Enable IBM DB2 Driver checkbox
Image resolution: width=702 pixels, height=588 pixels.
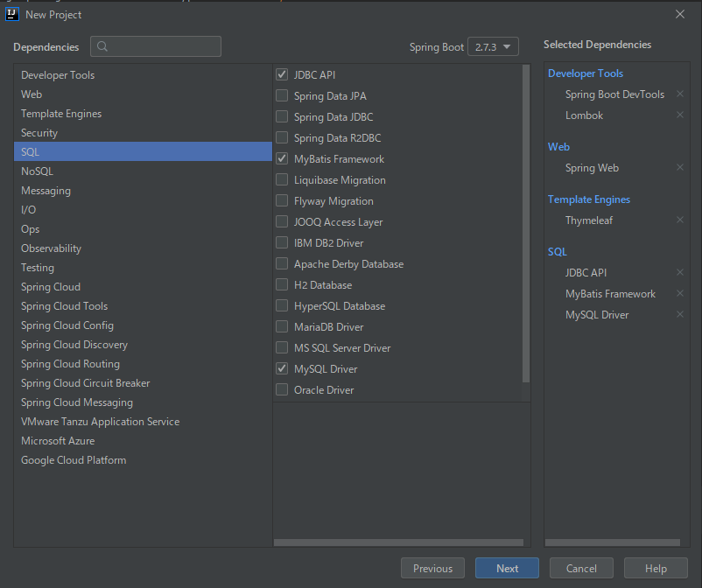[282, 242]
